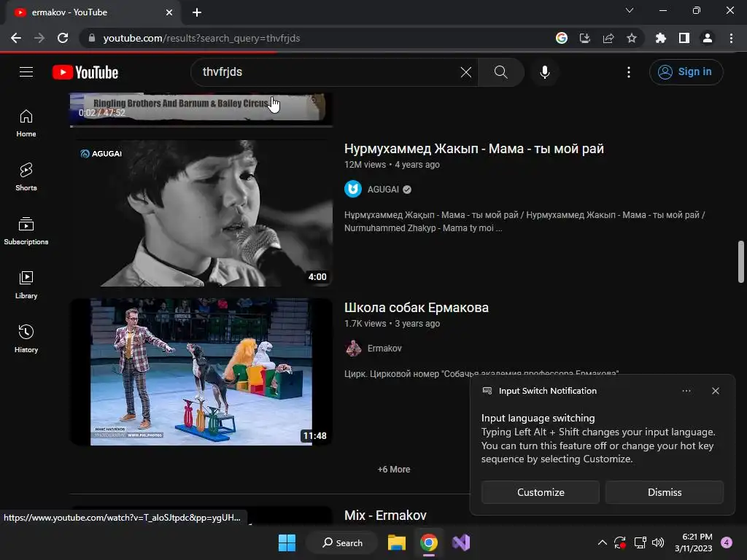This screenshot has height=560, width=747.
Task: Open the Mix - Ermakov playlist title
Action: (385, 516)
